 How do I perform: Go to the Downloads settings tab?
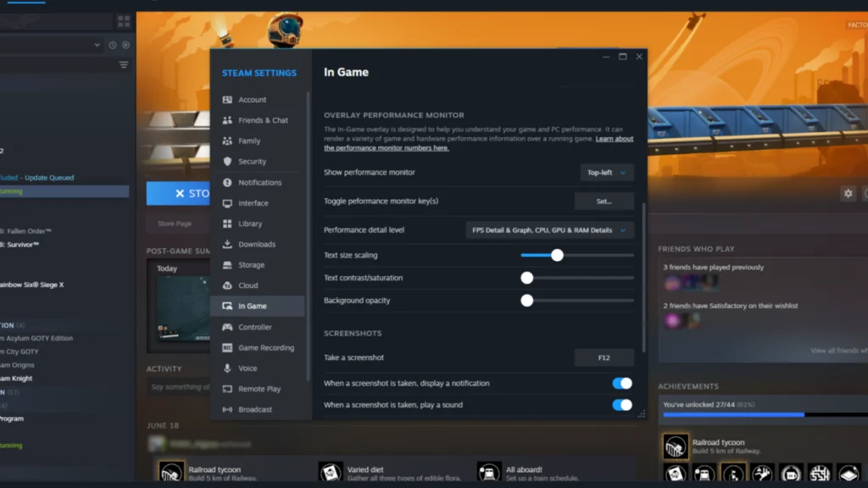click(x=258, y=244)
